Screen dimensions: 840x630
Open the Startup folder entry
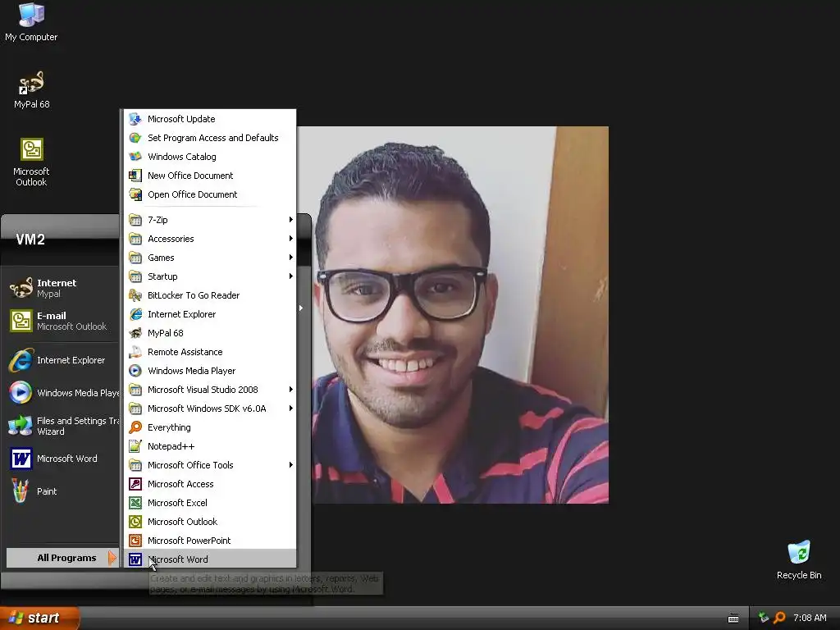(210, 276)
